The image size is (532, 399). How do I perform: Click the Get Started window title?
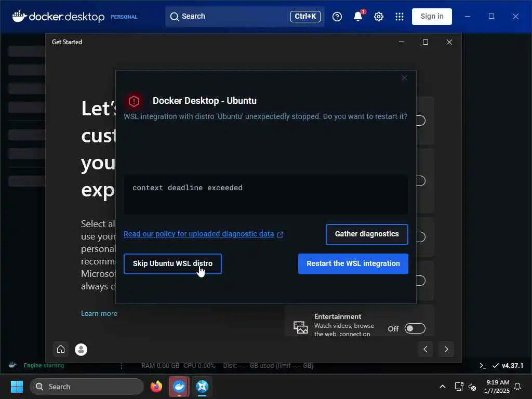67,42
